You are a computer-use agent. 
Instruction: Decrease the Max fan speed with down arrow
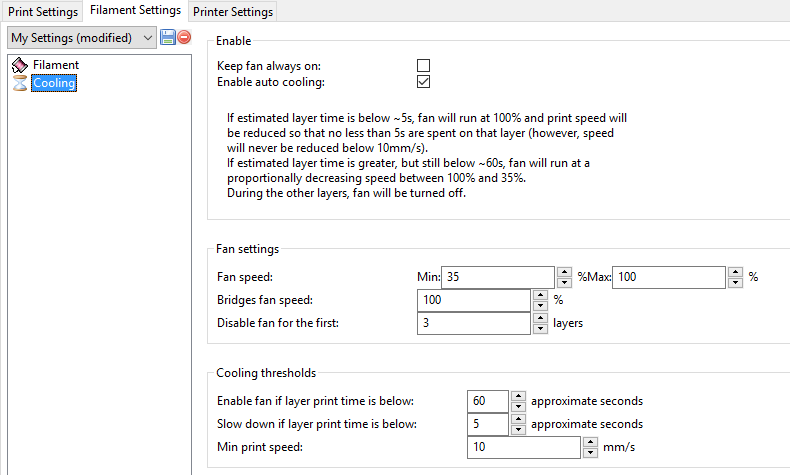tap(736, 282)
